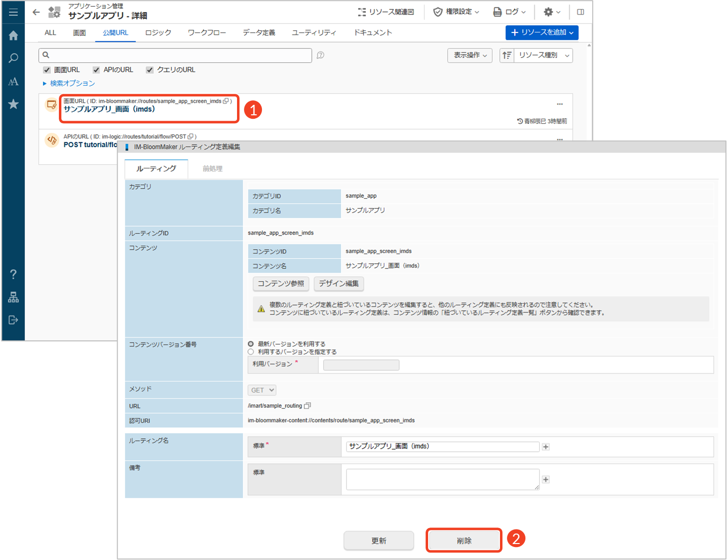Uncheck the 画面URL checkbox
This screenshot has width=728, height=560.
click(x=47, y=70)
